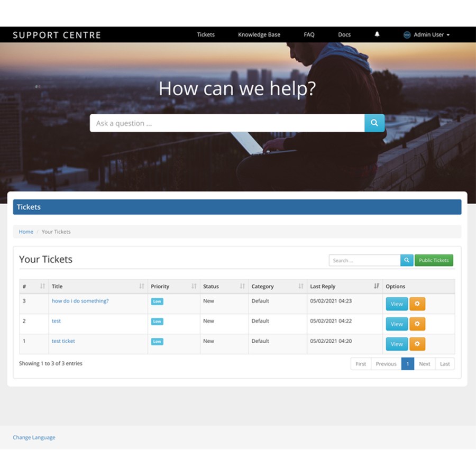Navigate to the Docs page
This screenshot has width=476, height=476.
click(344, 34)
